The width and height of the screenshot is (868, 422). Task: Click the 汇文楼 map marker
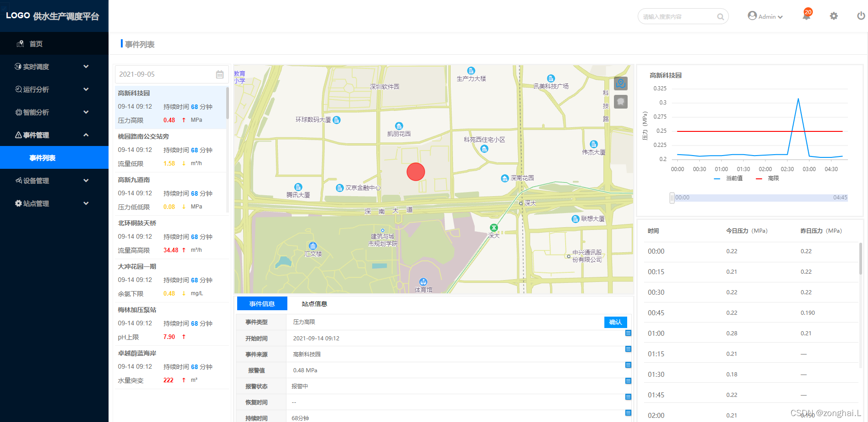pyautogui.click(x=313, y=246)
